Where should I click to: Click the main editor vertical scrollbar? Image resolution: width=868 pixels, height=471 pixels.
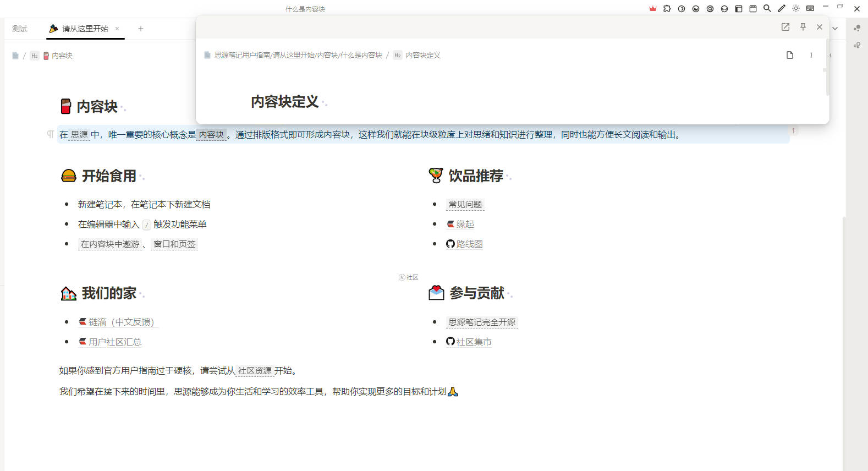tap(844, 344)
